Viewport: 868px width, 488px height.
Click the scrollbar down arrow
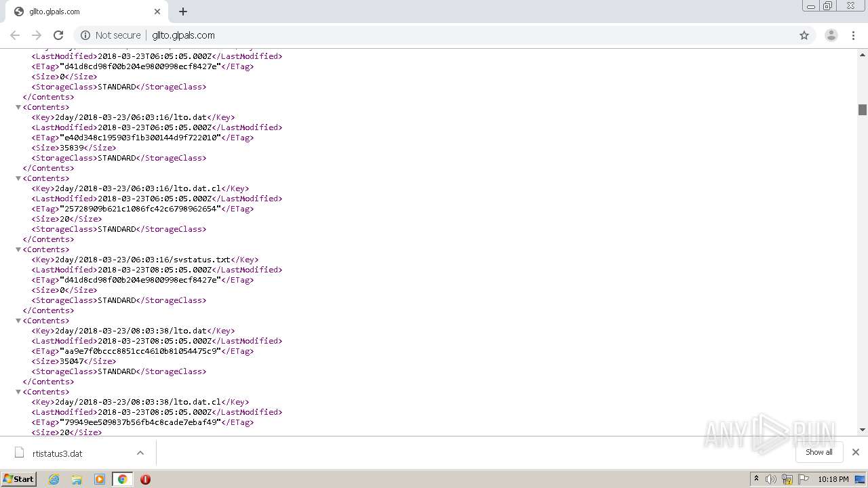point(863,430)
